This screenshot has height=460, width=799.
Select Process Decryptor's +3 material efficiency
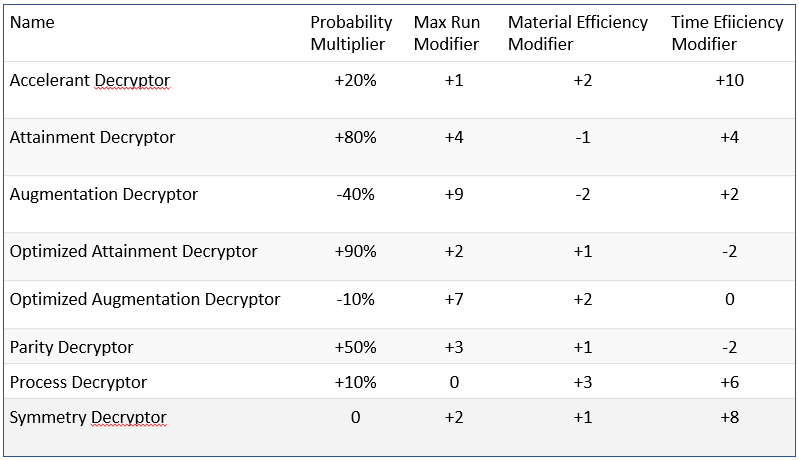coord(583,382)
